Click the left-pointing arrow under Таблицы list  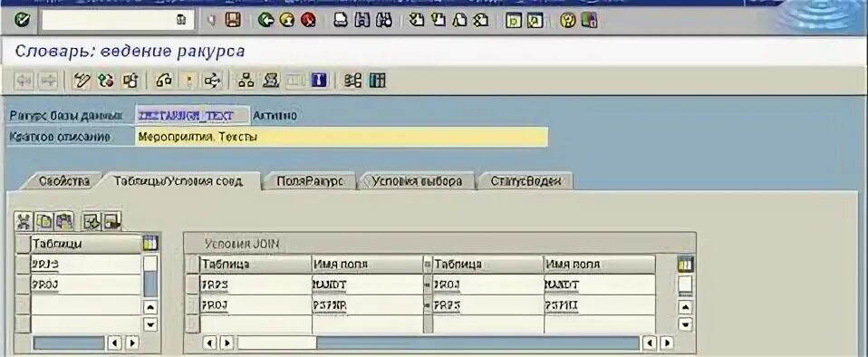point(114,343)
